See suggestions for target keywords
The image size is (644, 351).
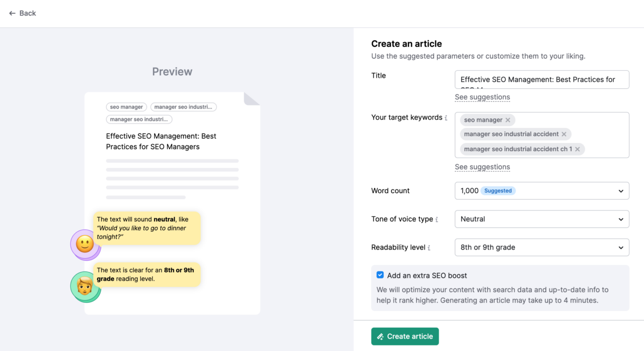tap(482, 167)
